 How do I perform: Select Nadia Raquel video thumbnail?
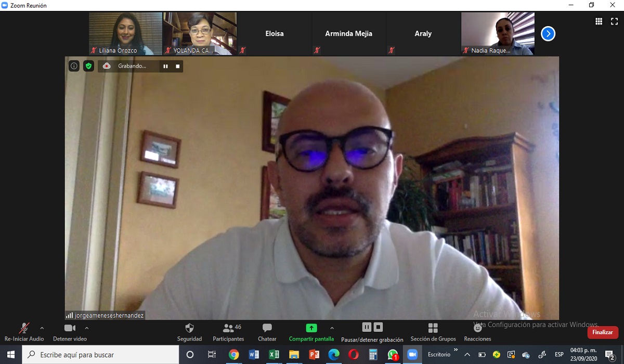tap(498, 34)
